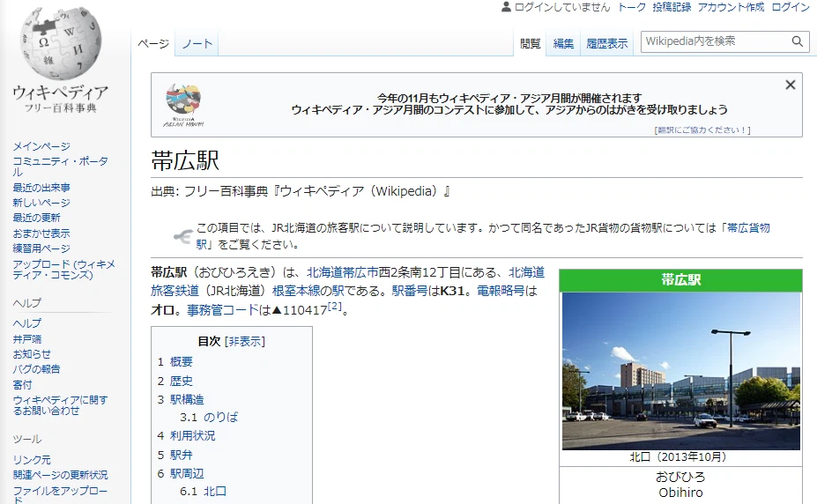Select the 閲覧 tab
Screen dimensions: 817x504
(530, 44)
